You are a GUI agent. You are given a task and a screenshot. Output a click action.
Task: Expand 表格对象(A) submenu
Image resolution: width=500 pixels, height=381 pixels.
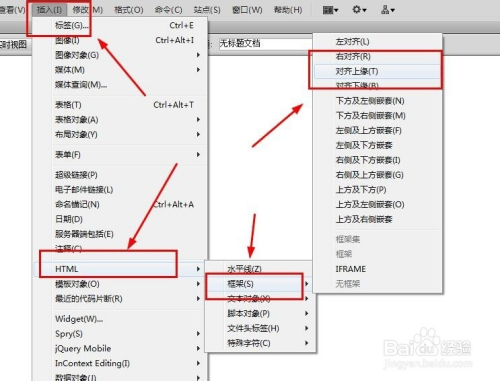click(120, 120)
